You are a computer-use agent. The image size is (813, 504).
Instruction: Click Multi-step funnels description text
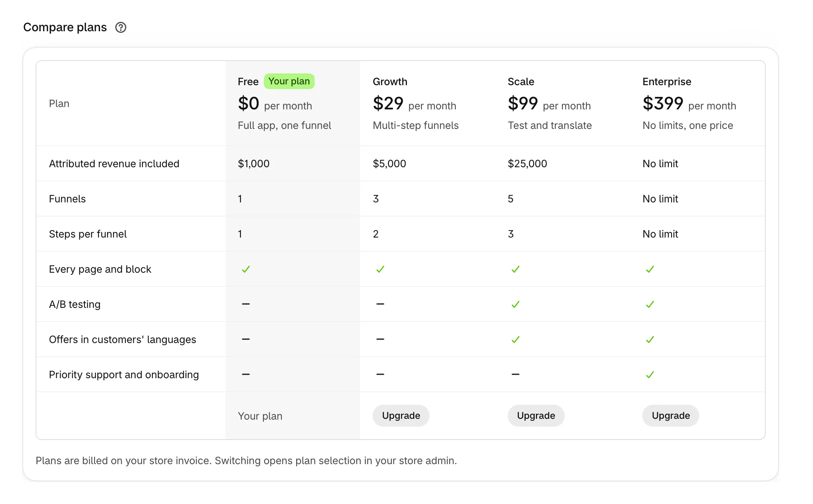coord(415,125)
